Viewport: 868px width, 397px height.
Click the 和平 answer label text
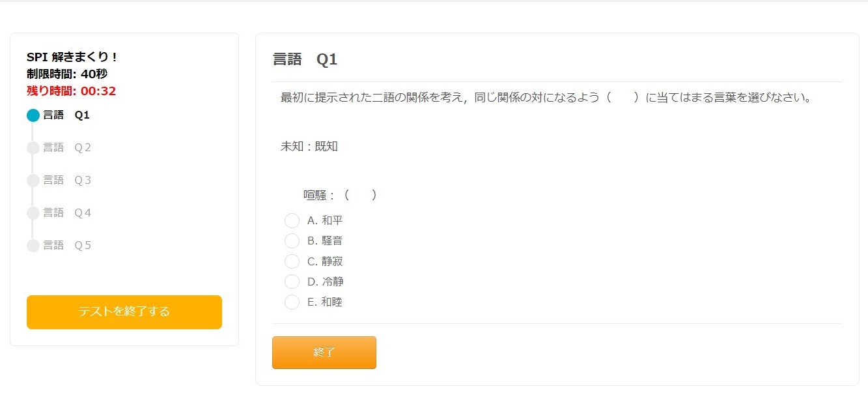tap(332, 220)
